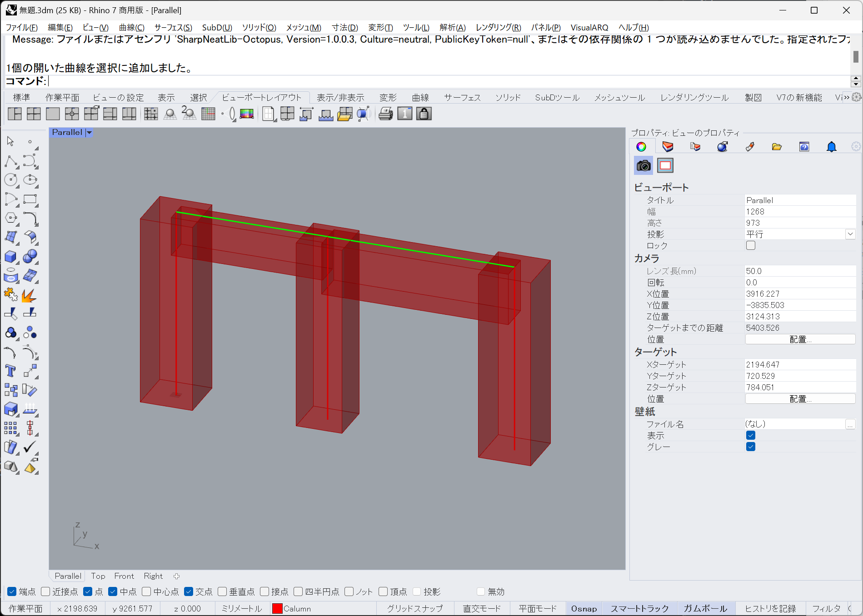
Task: Toggle the ガムボール status bar button
Action: click(705, 608)
